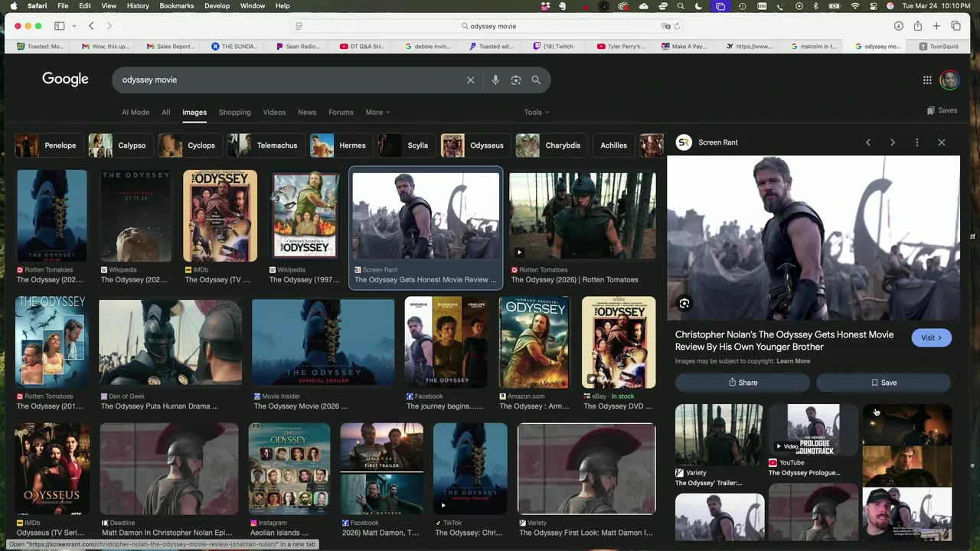This screenshot has height=551, width=980.
Task: Open the preview panel three-dot options
Action: pos(917,142)
